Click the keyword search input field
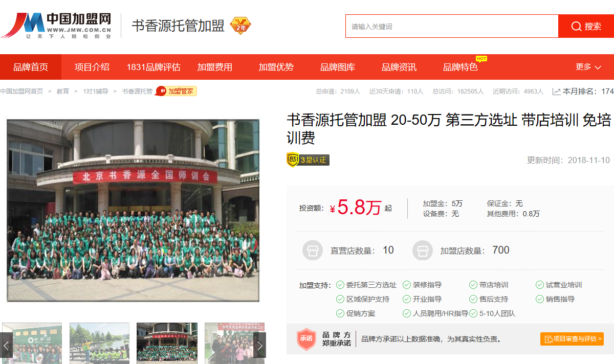This screenshot has height=364, width=614. pyautogui.click(x=452, y=26)
